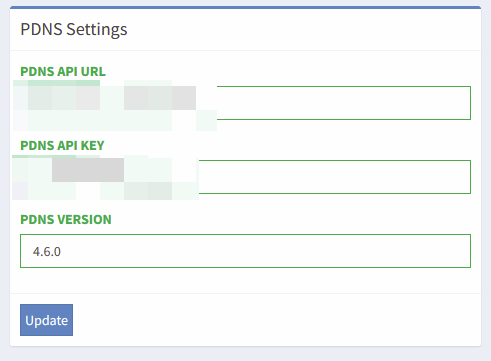Click the blue top border of settings card
Viewport: 491px width, 361px height.
click(245, 7)
